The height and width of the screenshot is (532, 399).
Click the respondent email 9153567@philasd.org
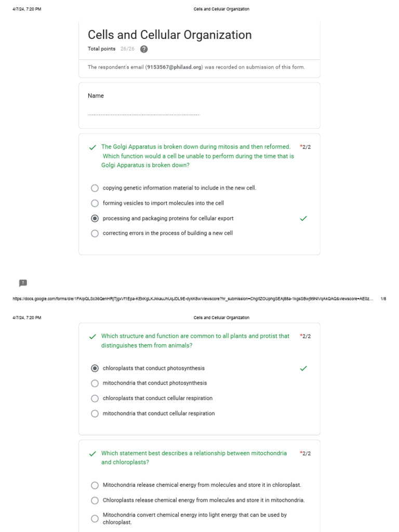(174, 67)
